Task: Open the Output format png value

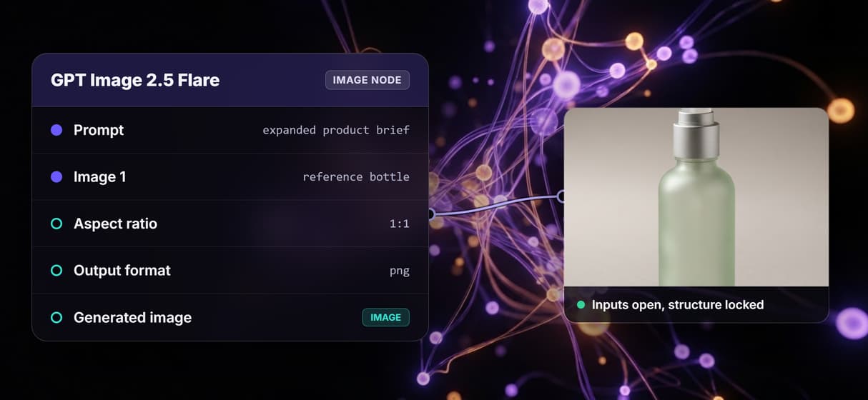Action: [x=400, y=271]
